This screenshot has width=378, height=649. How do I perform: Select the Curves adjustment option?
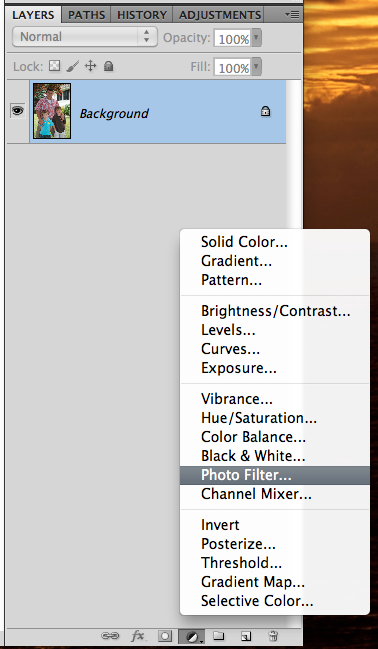(x=230, y=349)
